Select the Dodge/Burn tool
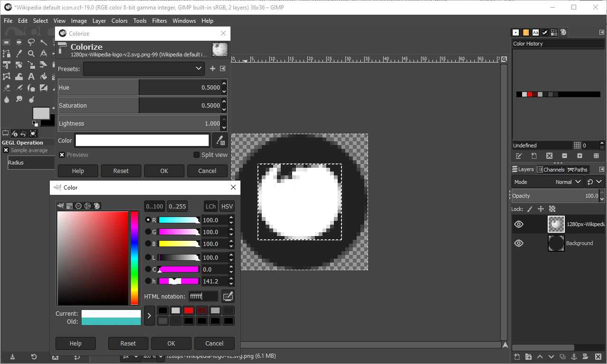 31,99
